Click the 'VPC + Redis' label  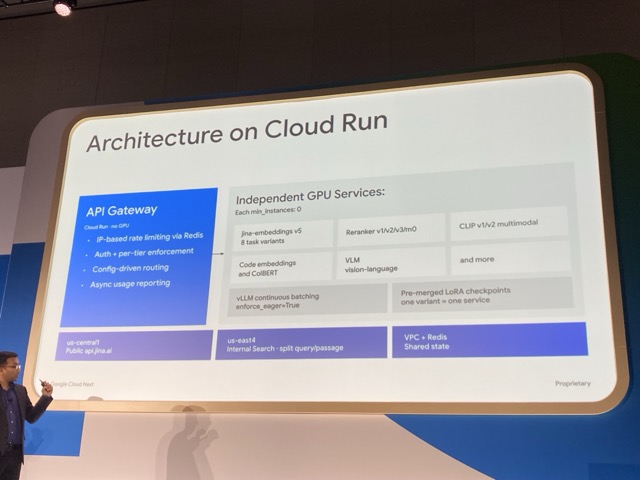click(425, 337)
